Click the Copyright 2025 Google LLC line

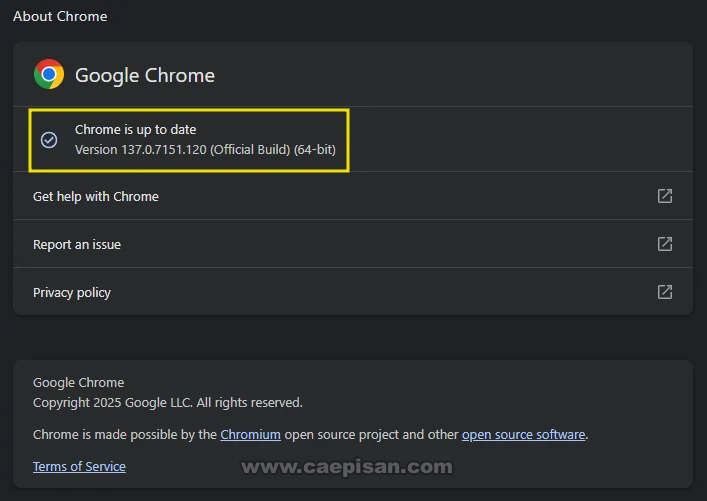(168, 402)
